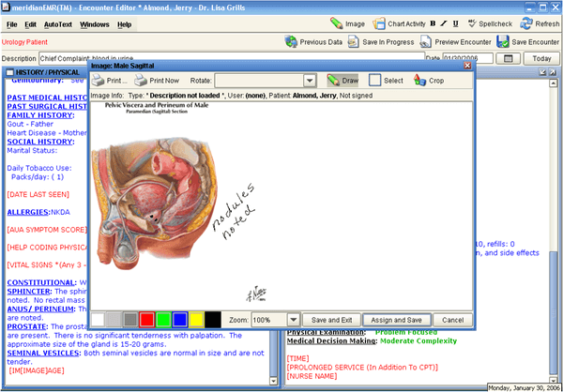This screenshot has width=563, height=392.
Task: Select the Draw tool in image editor
Action: 342,82
